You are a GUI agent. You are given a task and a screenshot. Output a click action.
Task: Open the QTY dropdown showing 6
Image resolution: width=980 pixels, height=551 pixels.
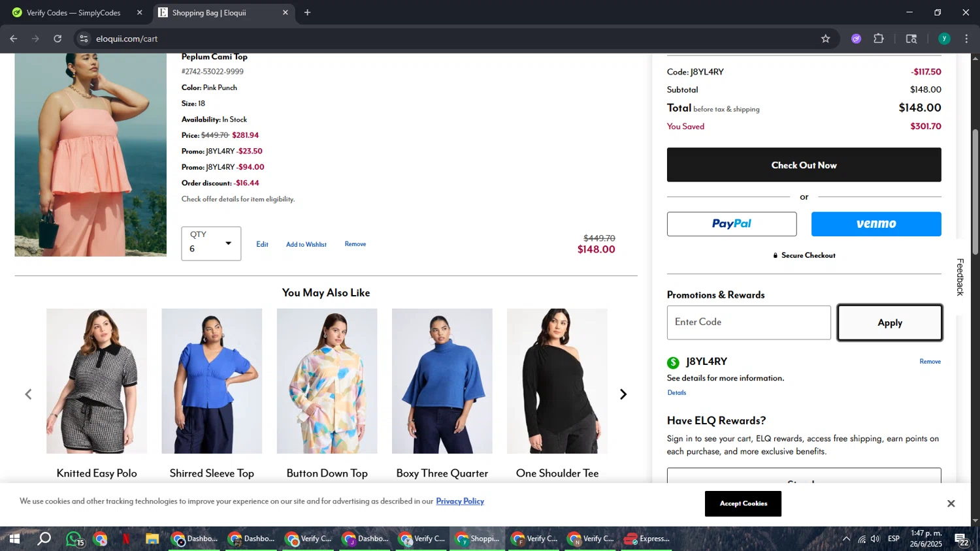[211, 244]
